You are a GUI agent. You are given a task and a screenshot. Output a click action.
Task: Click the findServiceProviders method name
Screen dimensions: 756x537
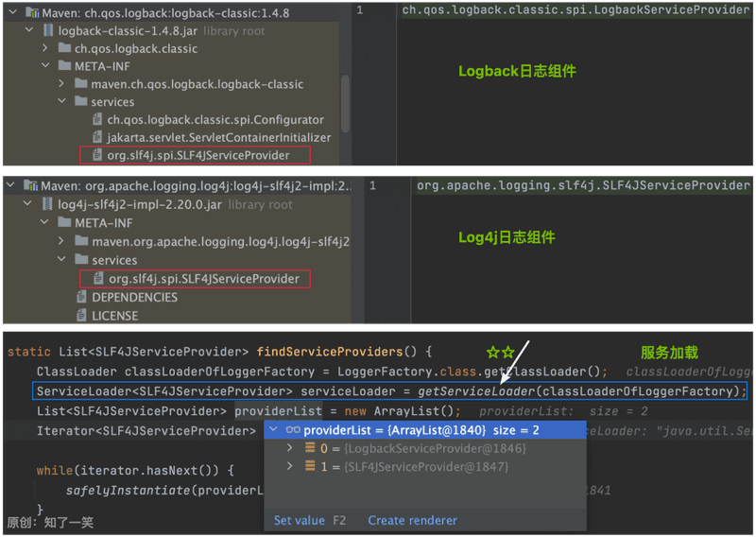click(x=329, y=352)
